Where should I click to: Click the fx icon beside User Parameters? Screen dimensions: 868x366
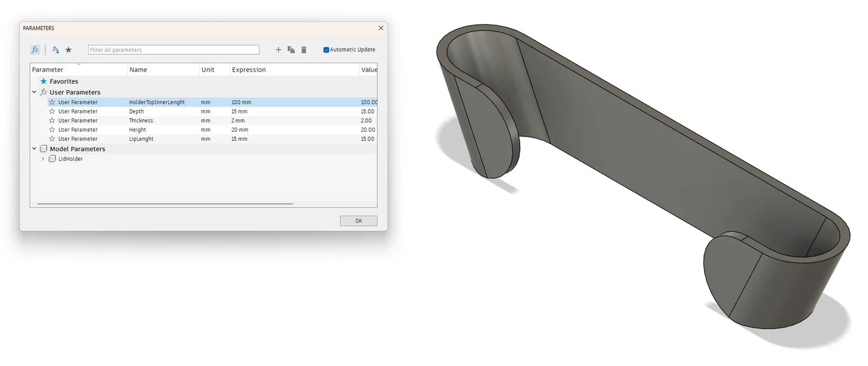44,92
